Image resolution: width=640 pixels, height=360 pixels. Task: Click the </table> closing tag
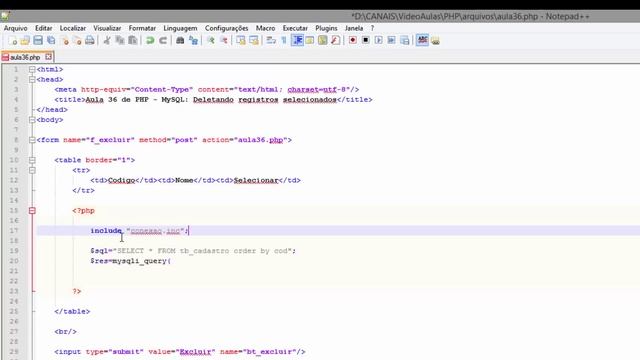tap(72, 311)
